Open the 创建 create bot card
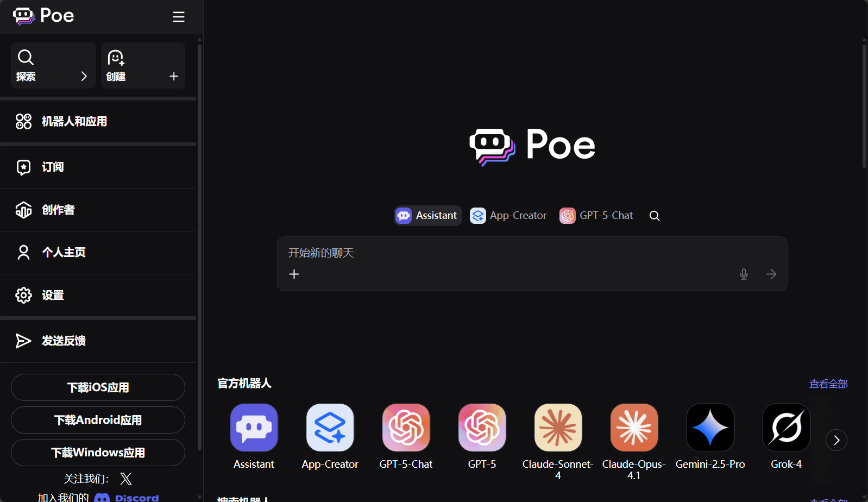 point(143,65)
